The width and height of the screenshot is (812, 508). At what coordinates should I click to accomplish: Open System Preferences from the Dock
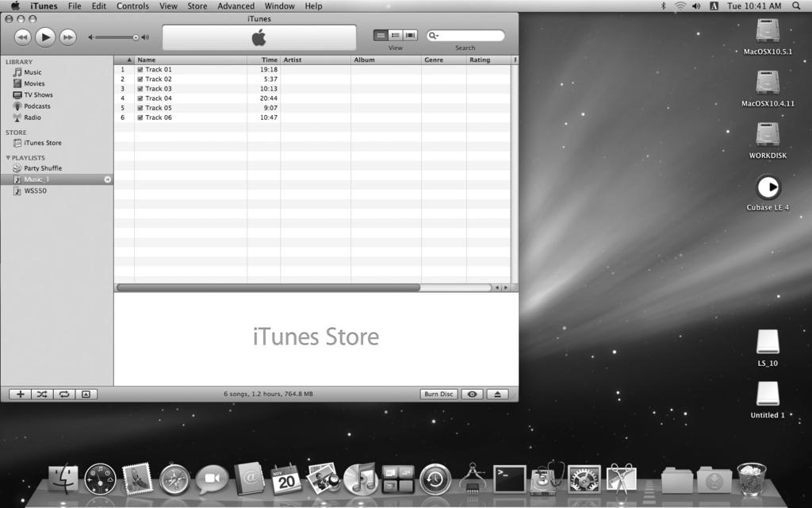(x=584, y=479)
